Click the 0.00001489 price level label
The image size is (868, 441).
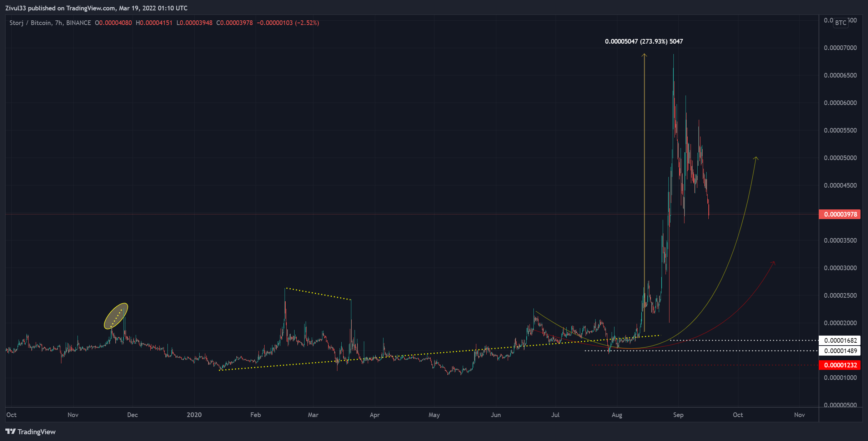pyautogui.click(x=840, y=351)
